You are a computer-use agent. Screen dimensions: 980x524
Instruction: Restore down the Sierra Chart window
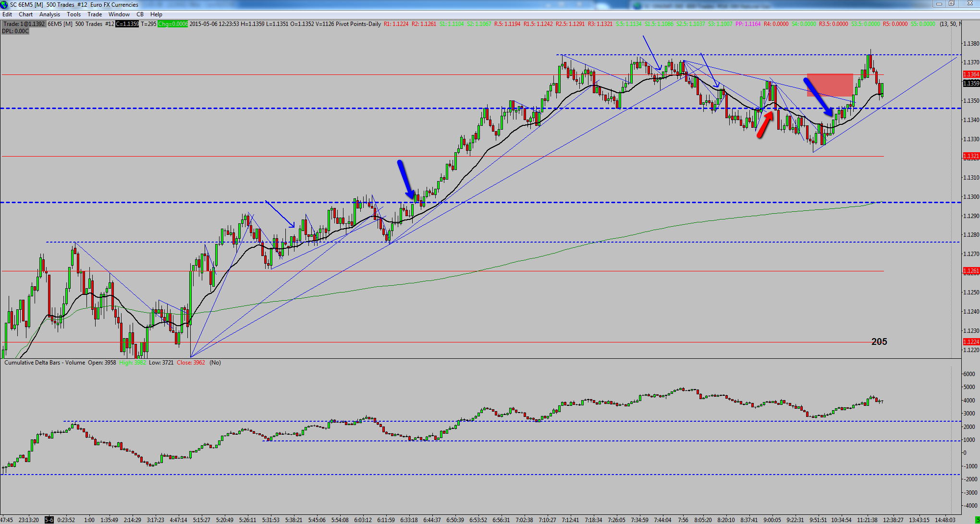click(x=951, y=4)
